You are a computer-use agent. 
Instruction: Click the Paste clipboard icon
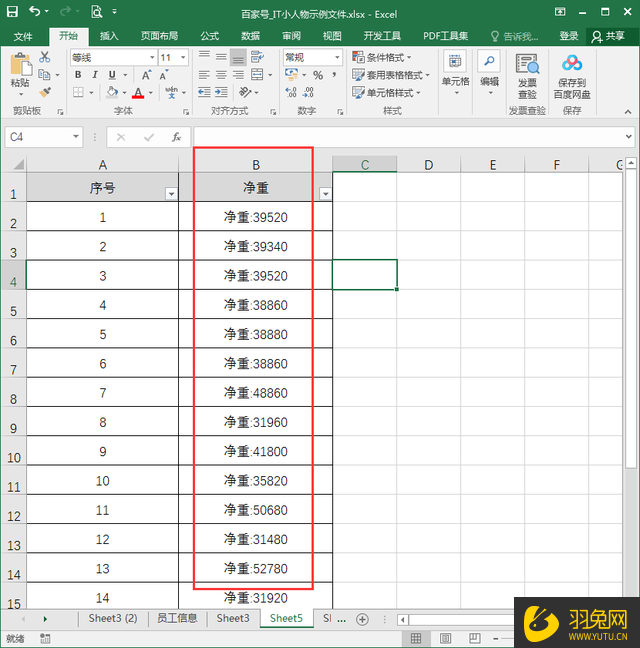click(20, 65)
